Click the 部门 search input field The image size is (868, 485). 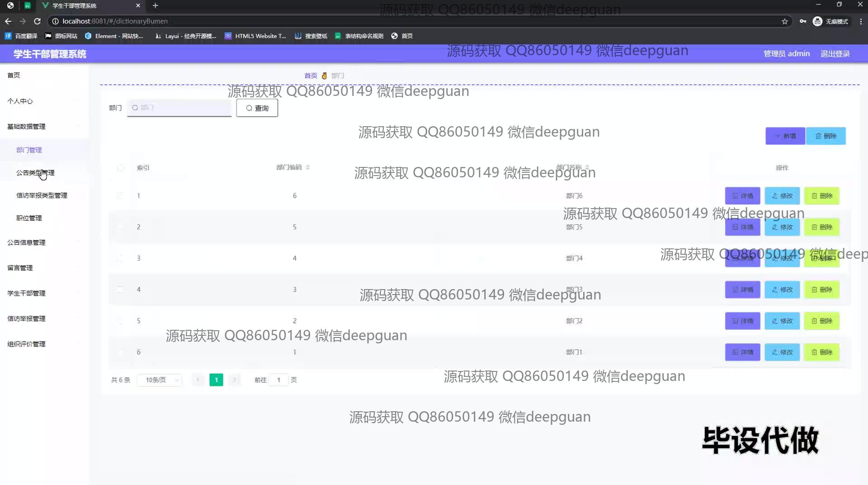point(179,108)
